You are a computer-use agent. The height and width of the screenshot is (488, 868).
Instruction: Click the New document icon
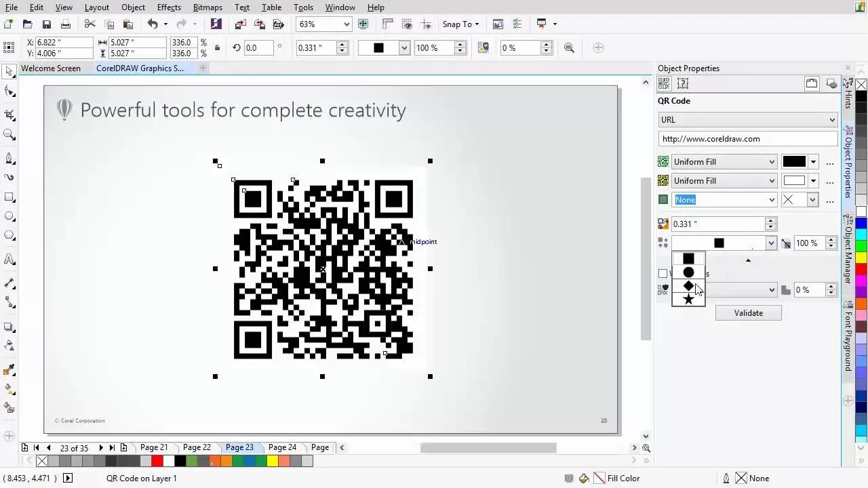coord(8,24)
